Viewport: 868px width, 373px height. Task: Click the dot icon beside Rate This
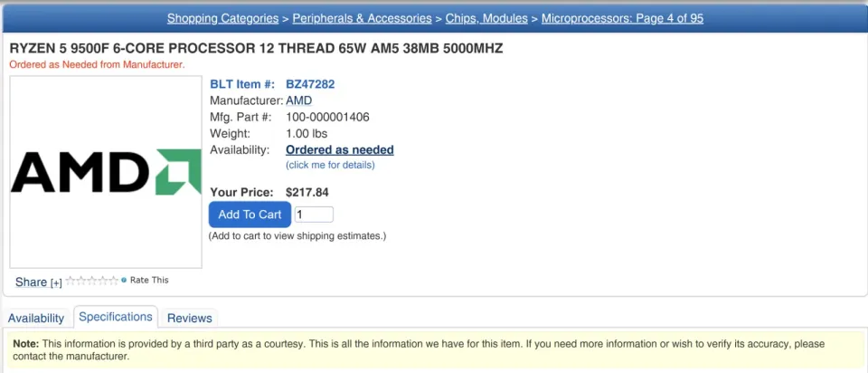[124, 280]
